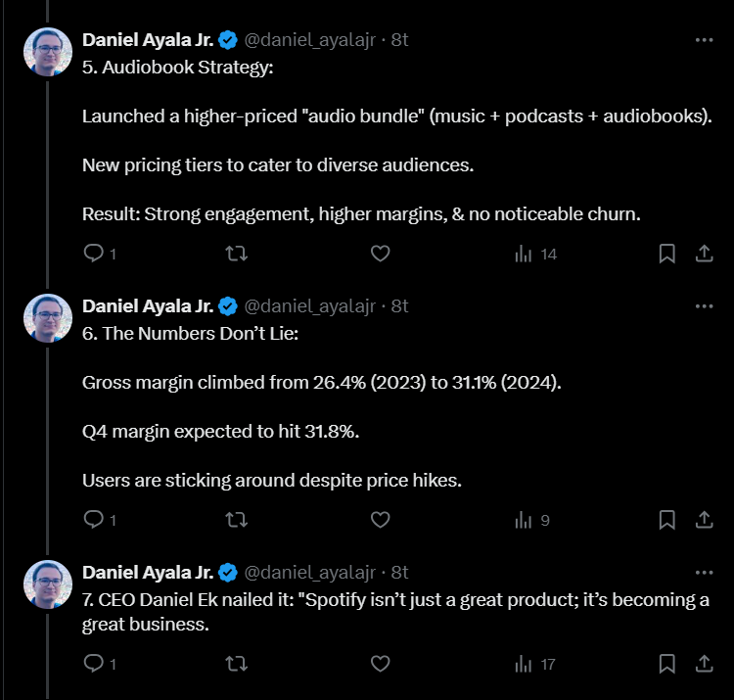
Task: Open the 8t timestamp on tweet 7
Action: (399, 573)
